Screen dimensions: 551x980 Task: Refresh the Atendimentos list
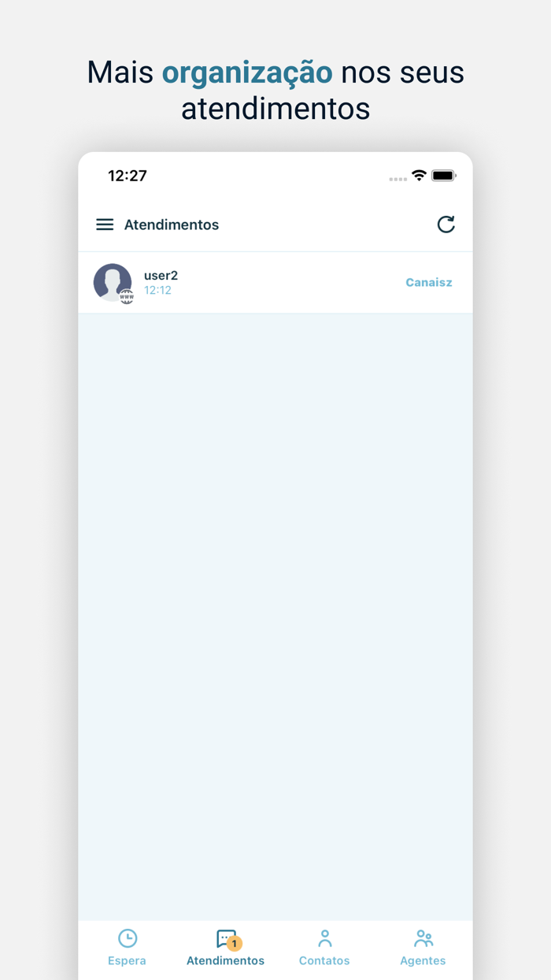click(x=446, y=225)
